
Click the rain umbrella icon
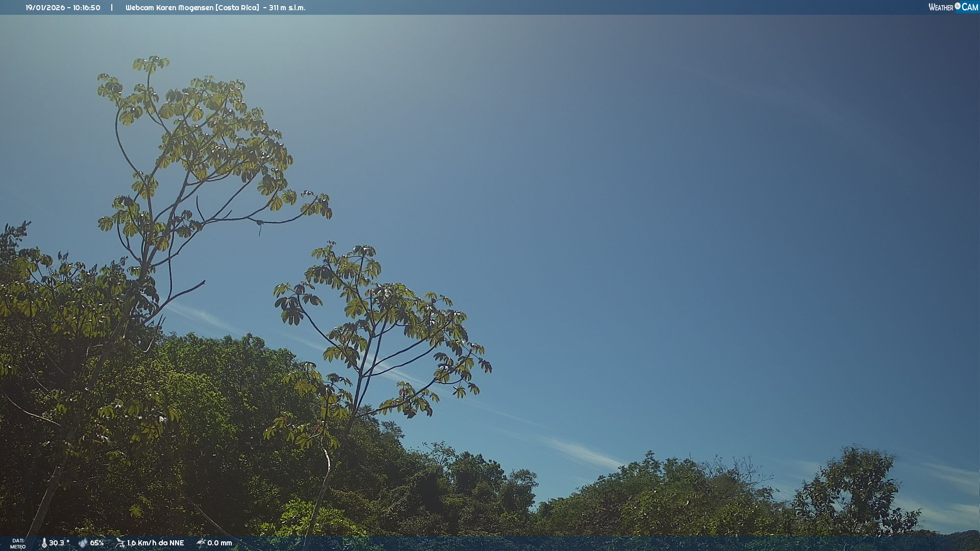pyautogui.click(x=201, y=543)
